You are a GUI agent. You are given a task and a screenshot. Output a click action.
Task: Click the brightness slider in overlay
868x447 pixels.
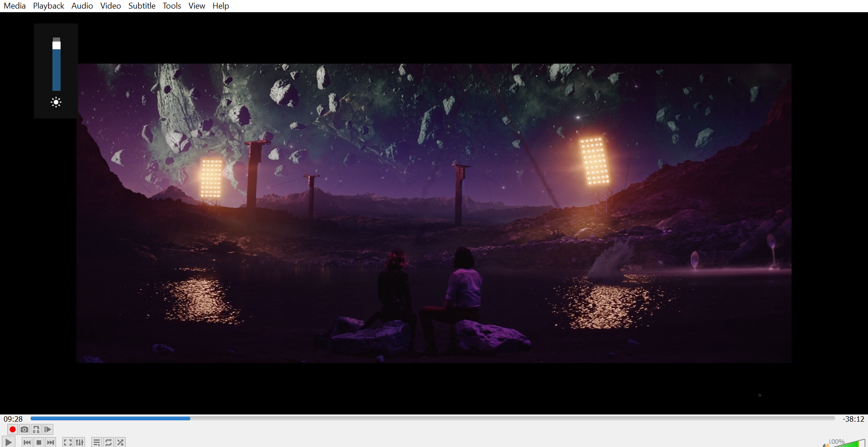[57, 64]
